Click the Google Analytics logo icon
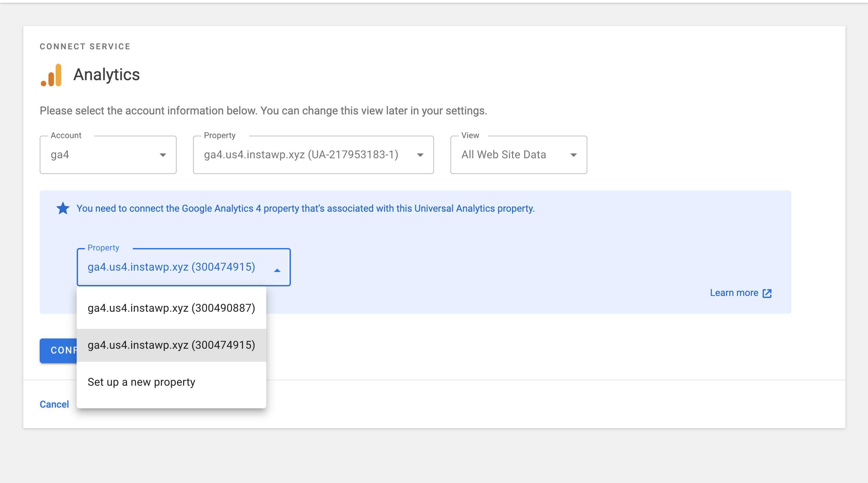 [x=51, y=75]
